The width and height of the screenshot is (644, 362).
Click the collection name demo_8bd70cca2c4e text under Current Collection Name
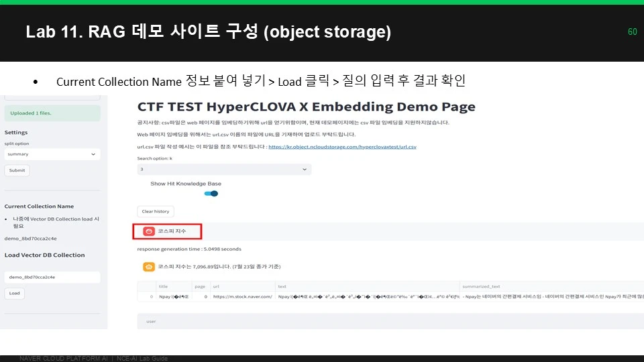31,239
